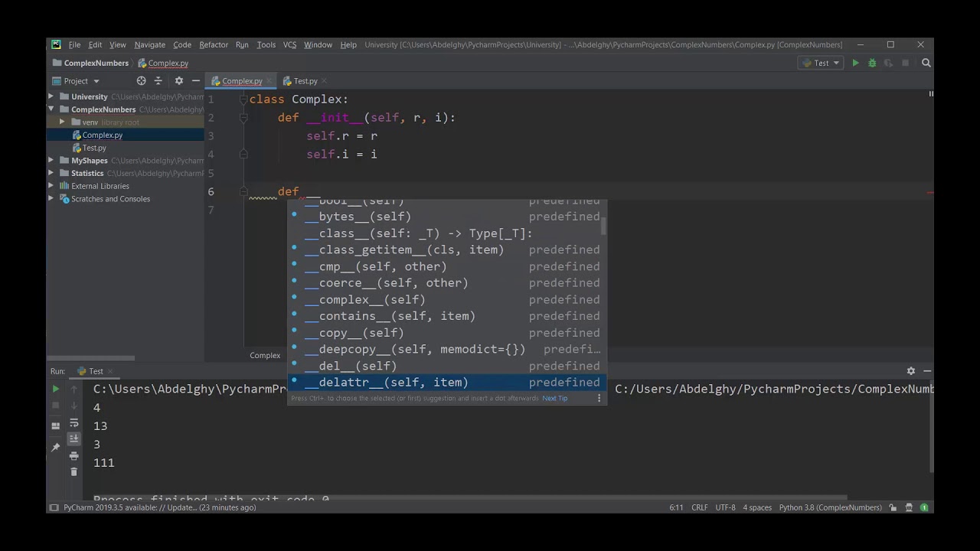Open the Tools menu

(x=266, y=44)
